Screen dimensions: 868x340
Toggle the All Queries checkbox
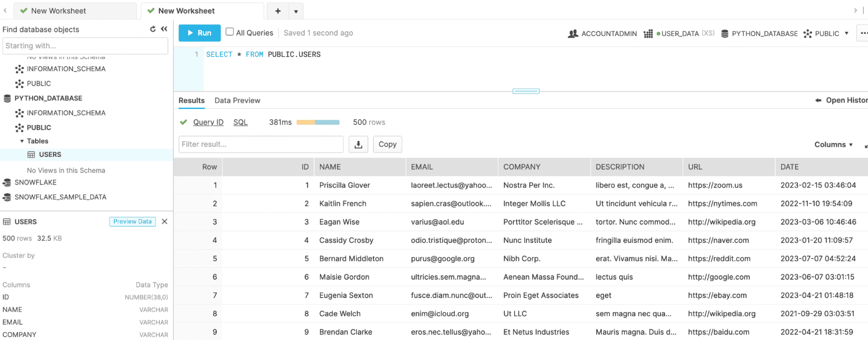230,32
